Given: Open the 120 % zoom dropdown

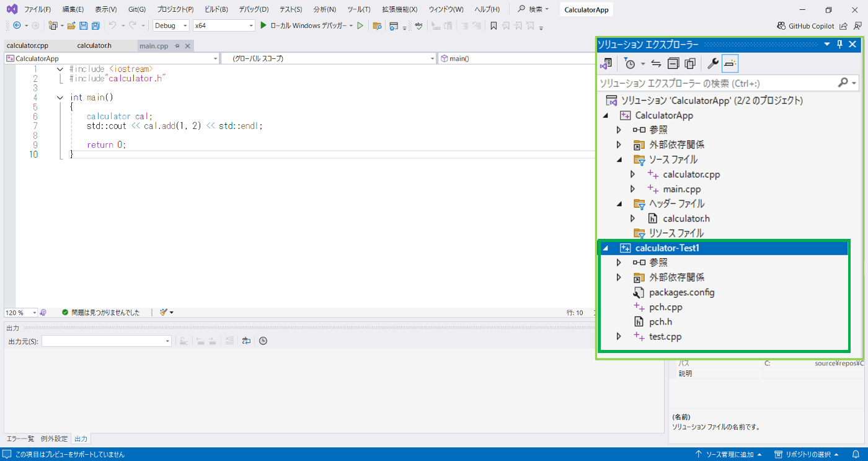Looking at the screenshot, I should click(x=21, y=313).
